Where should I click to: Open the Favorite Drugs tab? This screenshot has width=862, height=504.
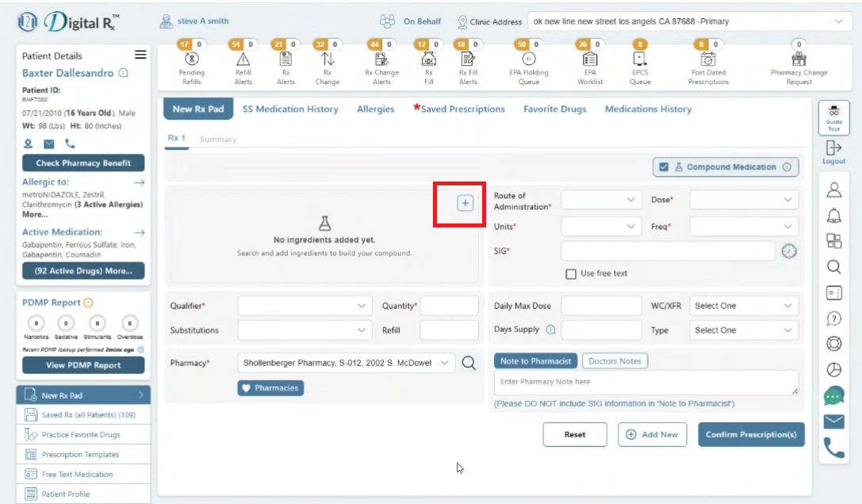554,109
